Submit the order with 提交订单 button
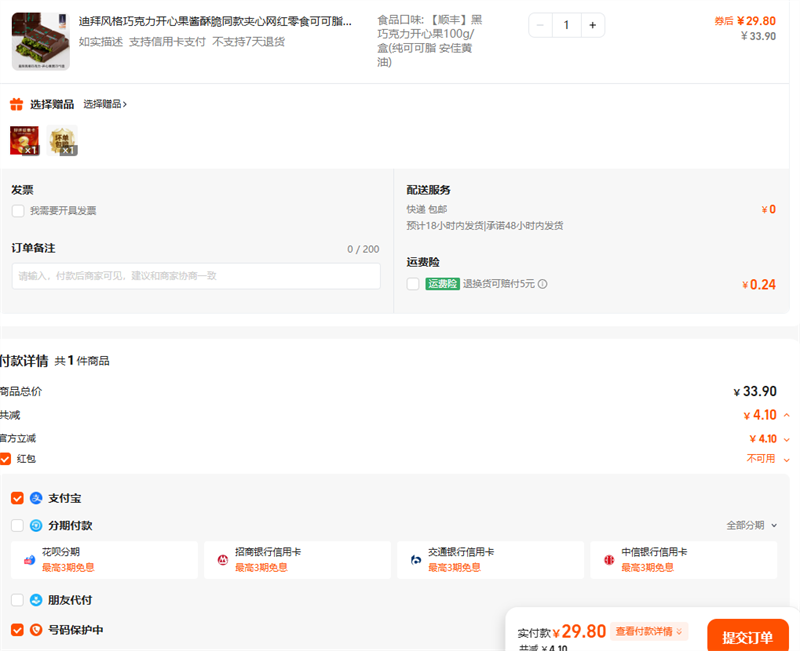The height and width of the screenshot is (651, 800). click(747, 637)
